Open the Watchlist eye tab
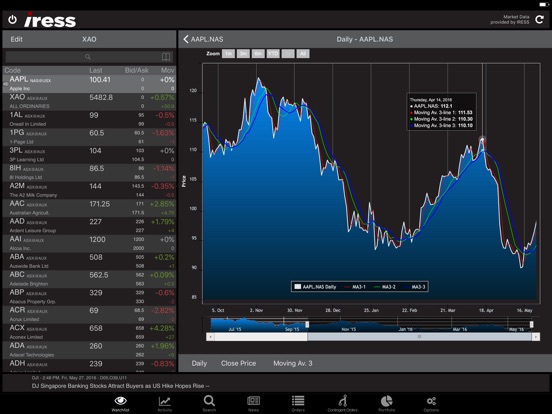 (x=120, y=403)
